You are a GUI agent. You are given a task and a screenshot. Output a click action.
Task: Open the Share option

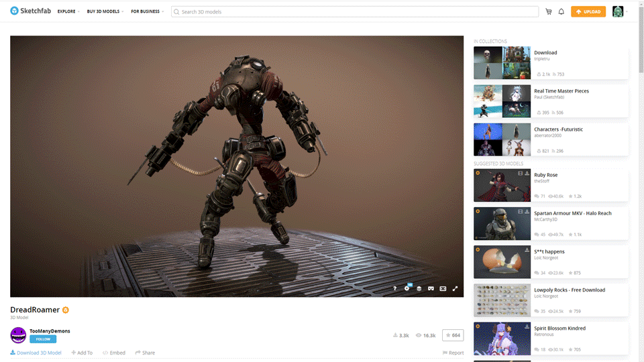point(145,353)
